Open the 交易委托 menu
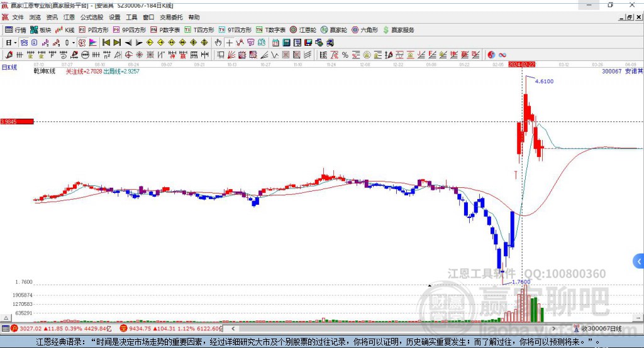This screenshot has height=348, width=644. point(171,17)
